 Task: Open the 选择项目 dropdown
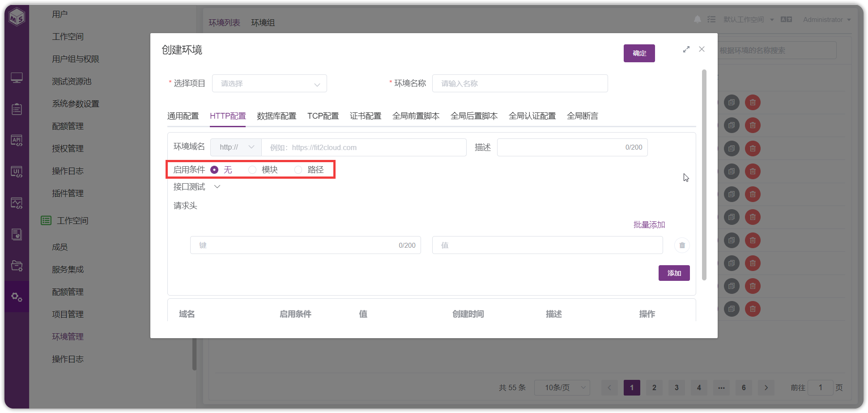point(269,83)
